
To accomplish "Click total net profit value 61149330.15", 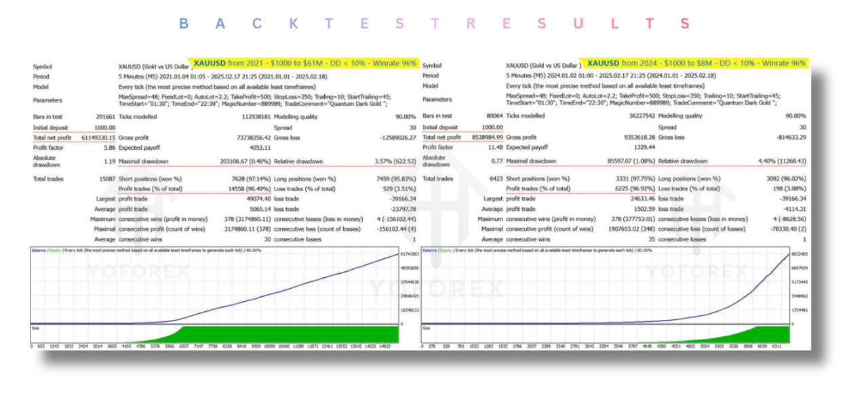I will click(94, 138).
